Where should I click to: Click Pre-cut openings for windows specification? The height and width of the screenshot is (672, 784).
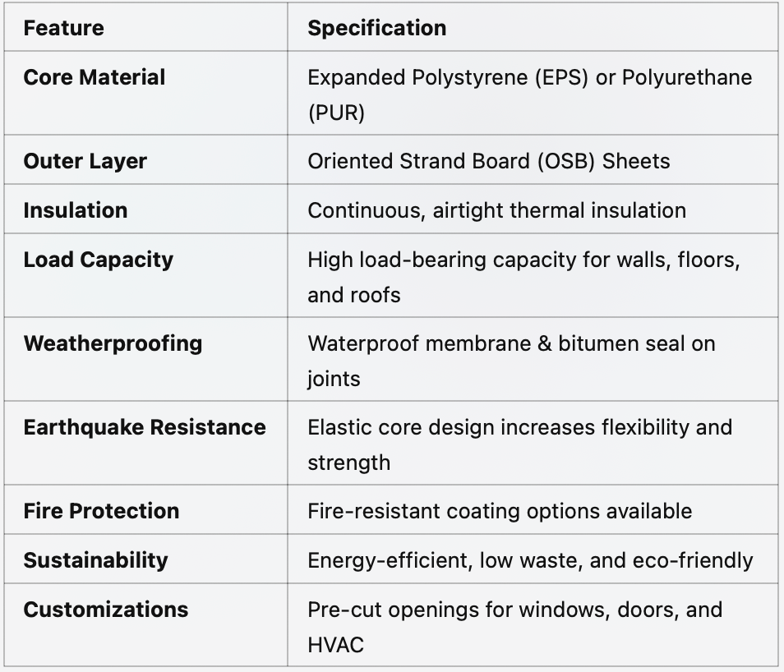[515, 627]
